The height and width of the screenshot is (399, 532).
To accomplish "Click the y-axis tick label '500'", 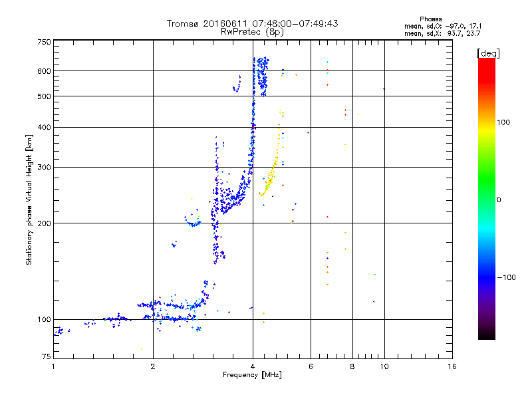I will point(44,96).
